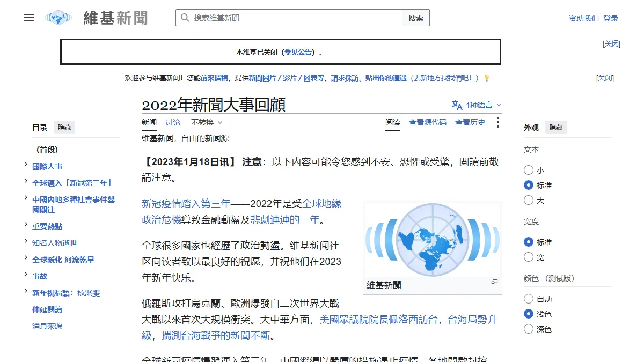The image size is (644, 362).
Task: Expand the 全球邁入「新冠第三年」 section arrow
Action: coord(26,182)
